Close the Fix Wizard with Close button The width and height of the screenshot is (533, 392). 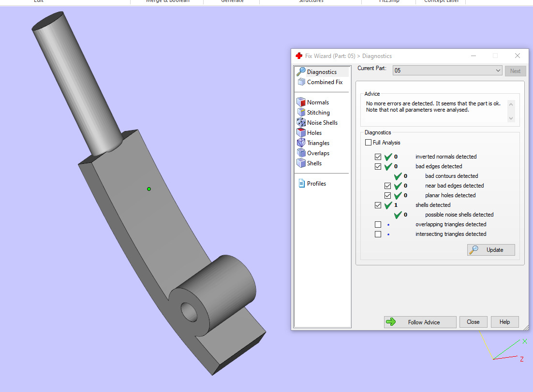pos(473,322)
